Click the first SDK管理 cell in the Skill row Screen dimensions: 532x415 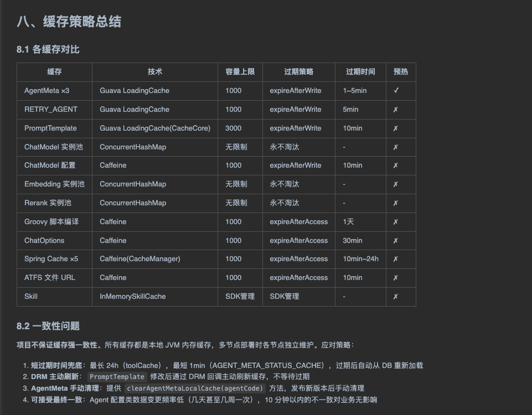(x=240, y=297)
